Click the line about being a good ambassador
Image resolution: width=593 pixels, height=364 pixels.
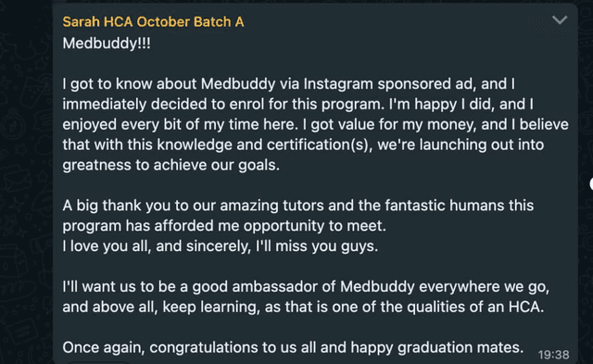coord(306,287)
